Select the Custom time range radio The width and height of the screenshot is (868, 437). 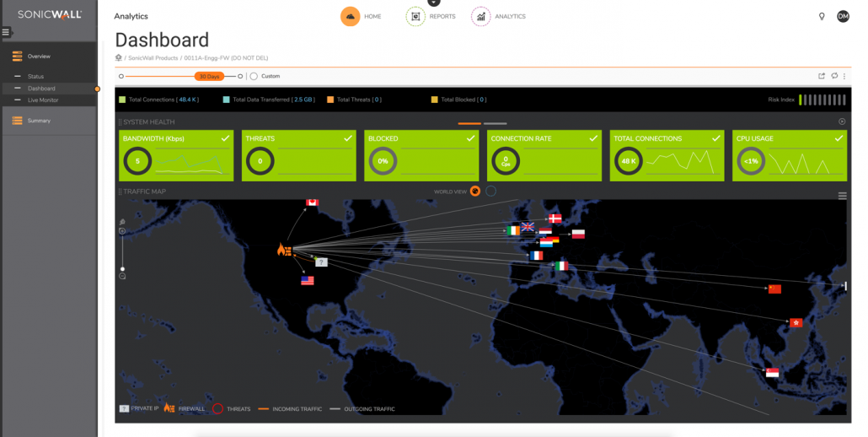click(254, 77)
